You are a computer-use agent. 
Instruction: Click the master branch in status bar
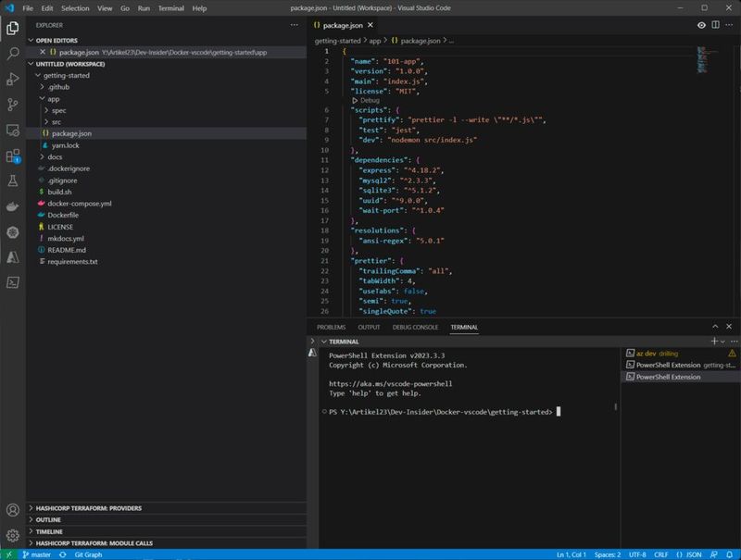tap(37, 554)
